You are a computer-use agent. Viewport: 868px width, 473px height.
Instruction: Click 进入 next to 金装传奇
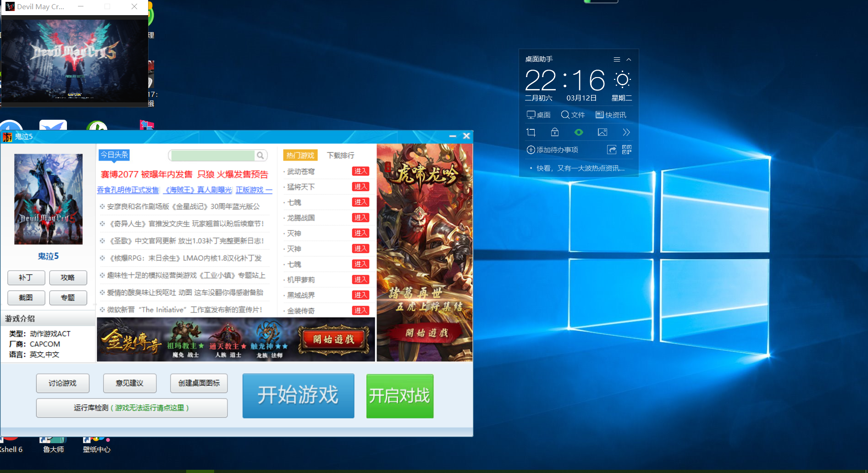coord(360,311)
